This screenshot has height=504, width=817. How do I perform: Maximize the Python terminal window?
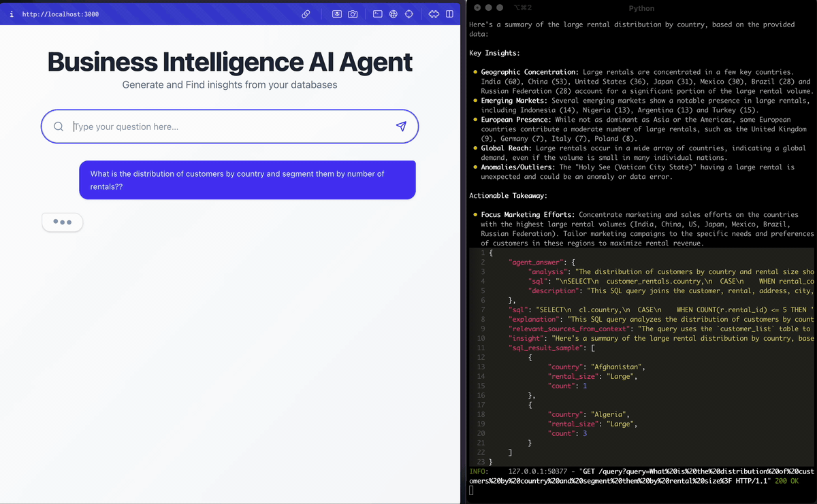click(500, 8)
